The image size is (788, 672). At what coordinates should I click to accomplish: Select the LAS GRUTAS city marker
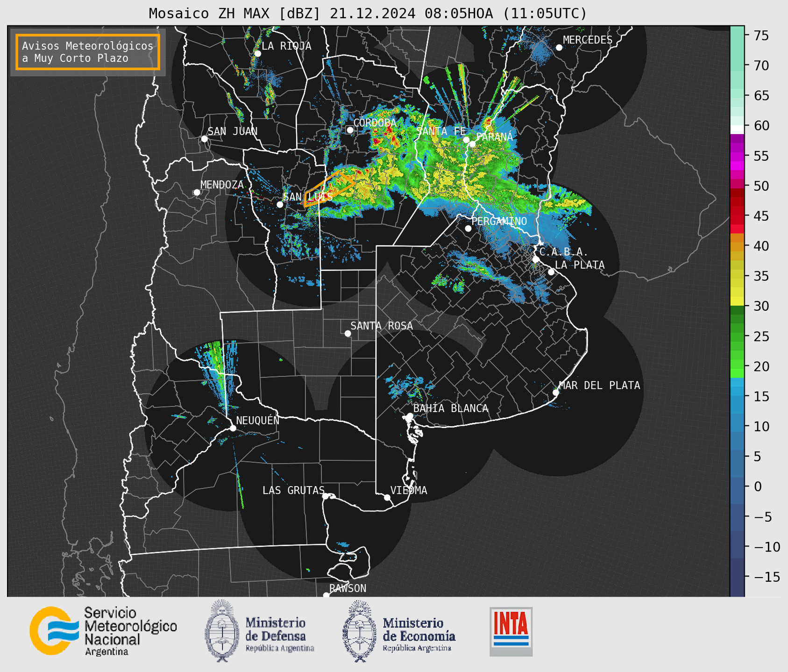click(326, 496)
